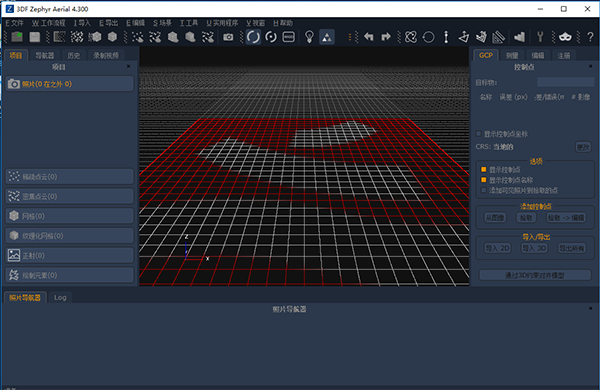Click the triangle axis alignment icon
The image size is (600, 390).
(x=463, y=37)
